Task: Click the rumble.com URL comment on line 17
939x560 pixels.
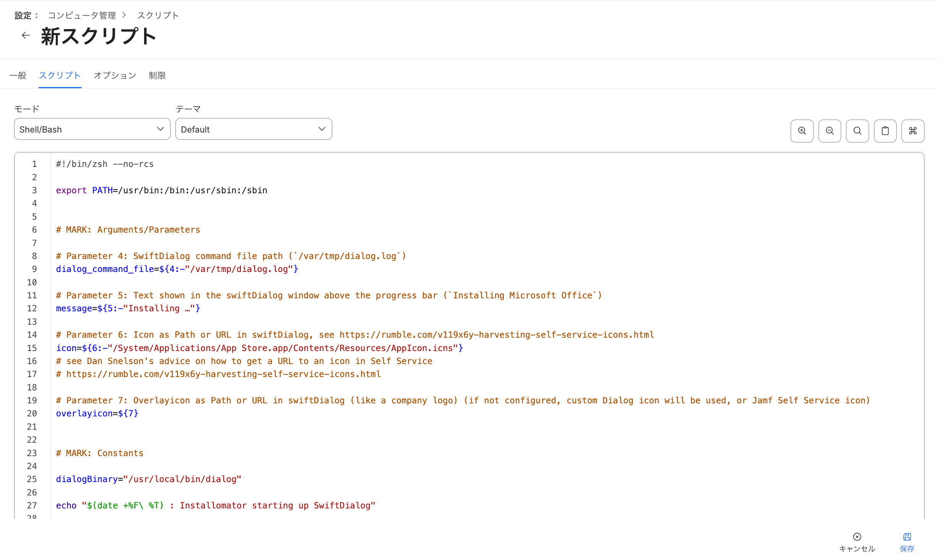Action: click(218, 374)
